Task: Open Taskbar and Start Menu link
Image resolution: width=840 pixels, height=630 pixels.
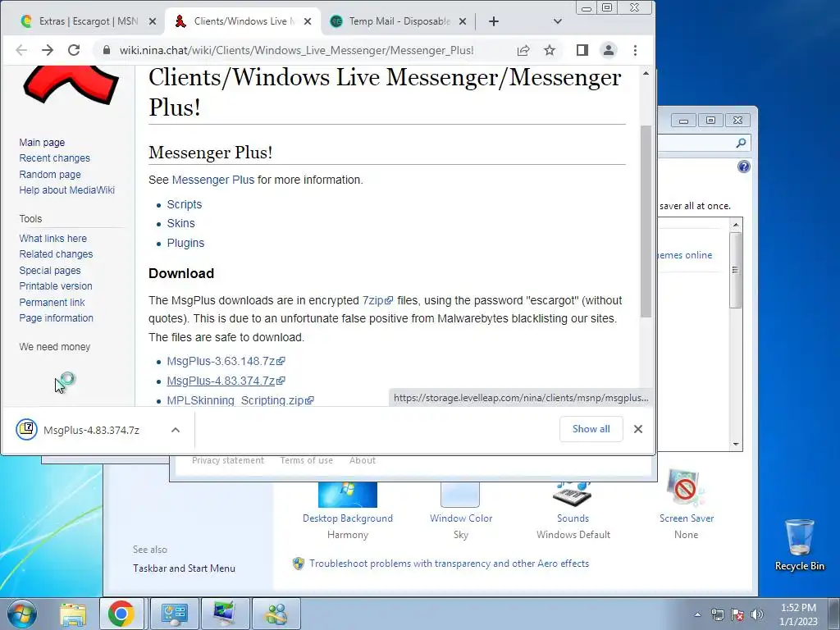Action: click(185, 568)
